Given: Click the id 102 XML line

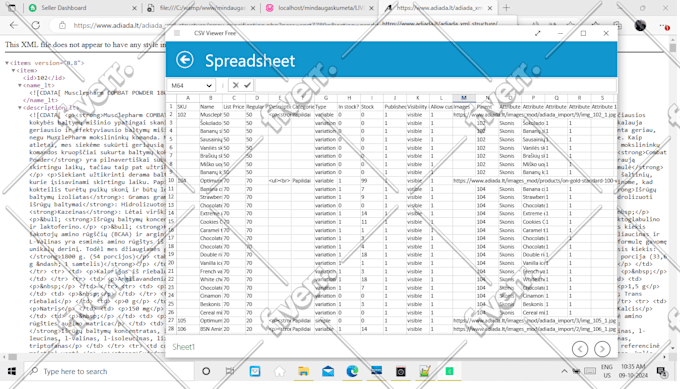Looking at the screenshot, I should pos(44,78).
